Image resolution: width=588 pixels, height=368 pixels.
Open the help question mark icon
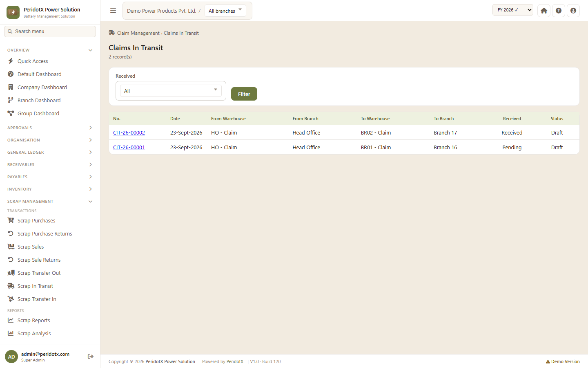tap(559, 11)
